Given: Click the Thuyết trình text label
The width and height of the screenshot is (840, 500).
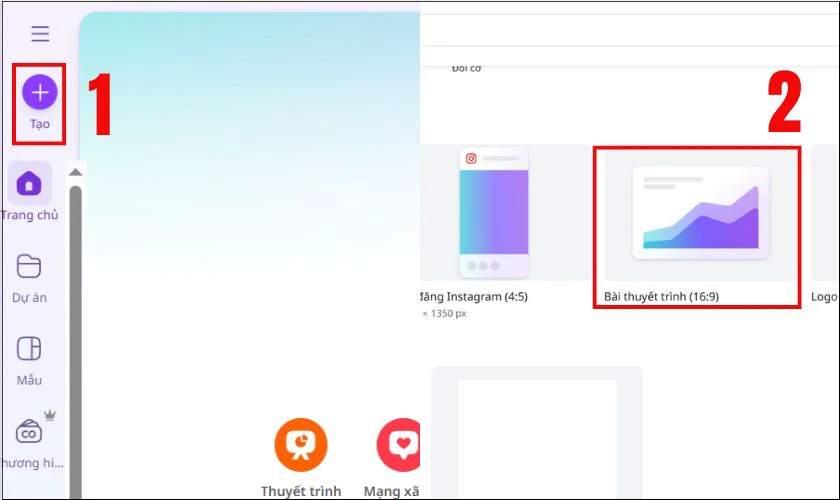Looking at the screenshot, I should point(301,491).
